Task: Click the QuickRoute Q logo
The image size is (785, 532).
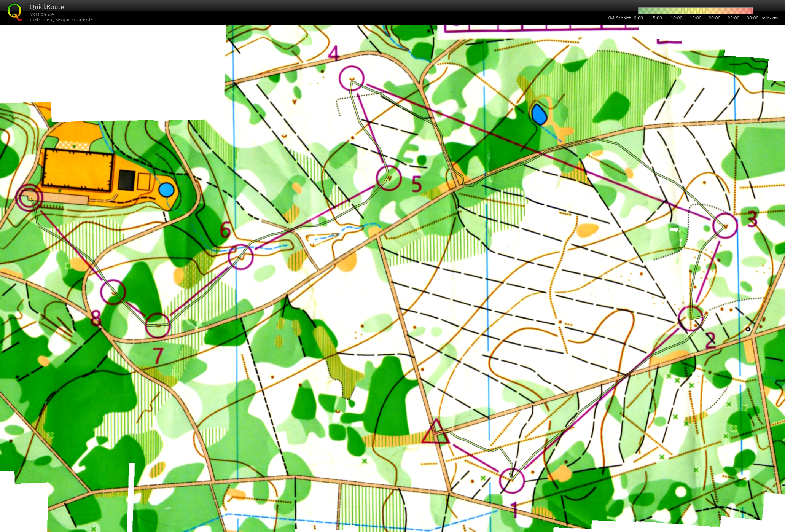Action: pos(14,12)
